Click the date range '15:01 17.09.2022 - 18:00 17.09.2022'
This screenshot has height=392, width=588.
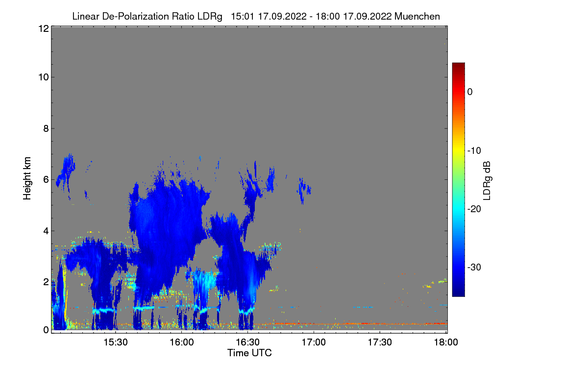311,16
